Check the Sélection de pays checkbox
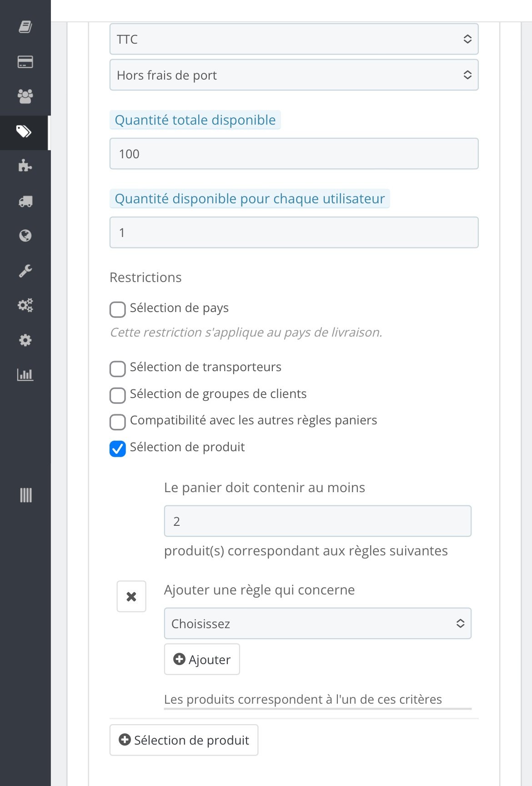This screenshot has height=786, width=532. pyautogui.click(x=118, y=309)
